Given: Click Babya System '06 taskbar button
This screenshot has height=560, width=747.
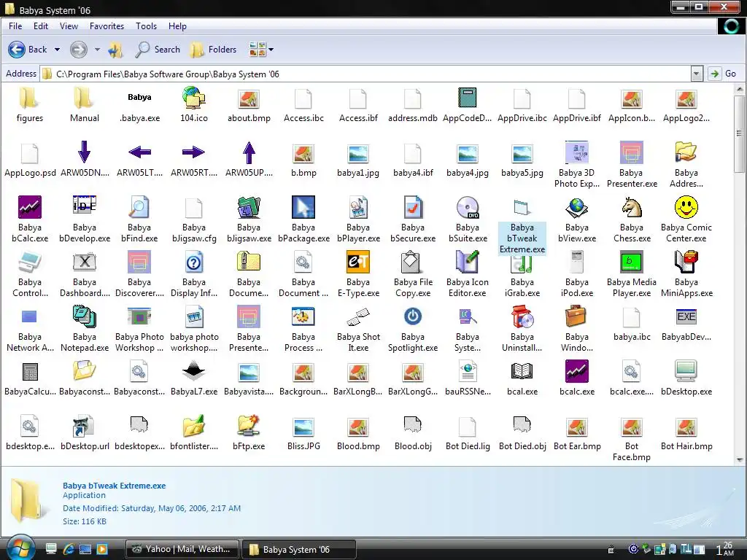Looking at the screenshot, I should tap(299, 549).
